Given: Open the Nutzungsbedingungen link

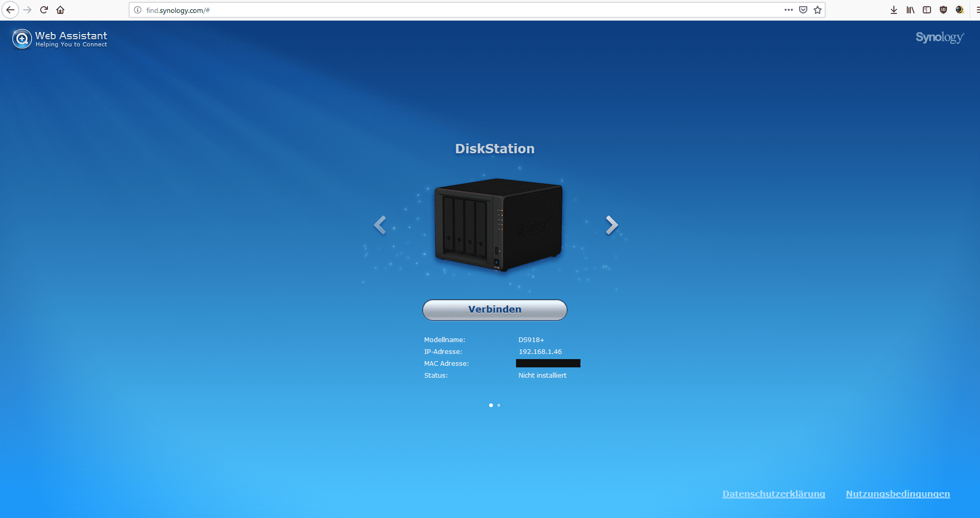Looking at the screenshot, I should point(898,494).
